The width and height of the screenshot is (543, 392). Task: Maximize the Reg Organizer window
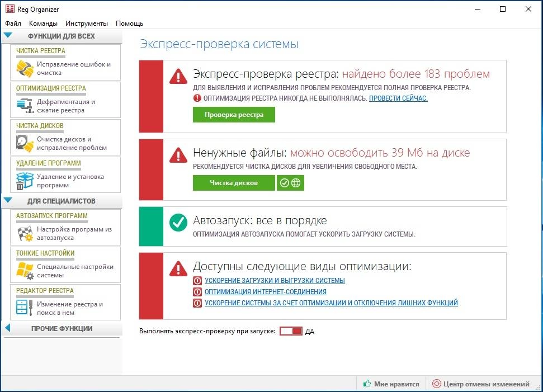[x=503, y=9]
